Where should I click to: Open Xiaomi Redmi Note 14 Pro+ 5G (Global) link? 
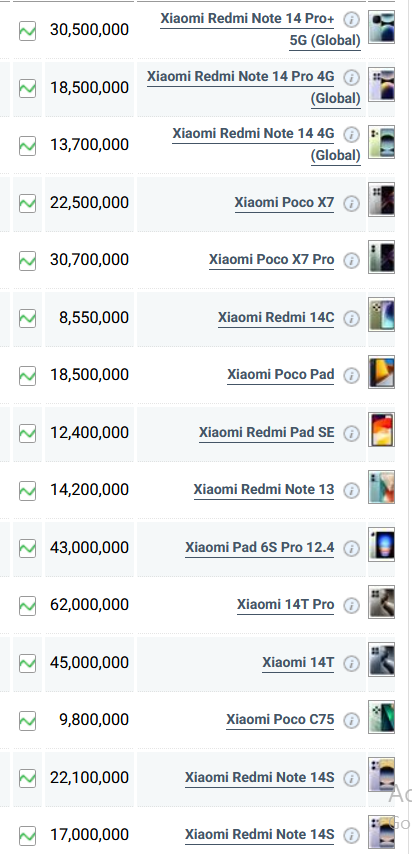click(260, 29)
